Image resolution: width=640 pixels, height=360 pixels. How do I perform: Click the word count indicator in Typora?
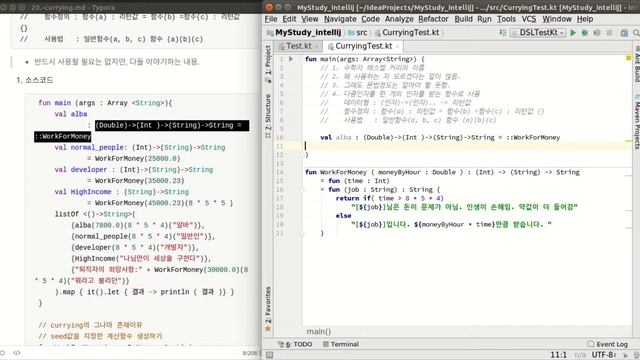click(x=250, y=353)
